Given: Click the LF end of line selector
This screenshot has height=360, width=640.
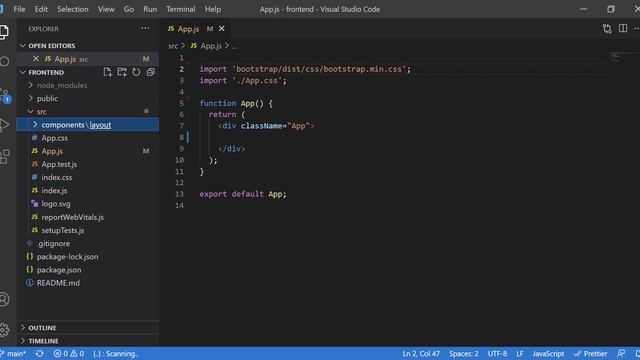Looking at the screenshot, I should tap(520, 353).
